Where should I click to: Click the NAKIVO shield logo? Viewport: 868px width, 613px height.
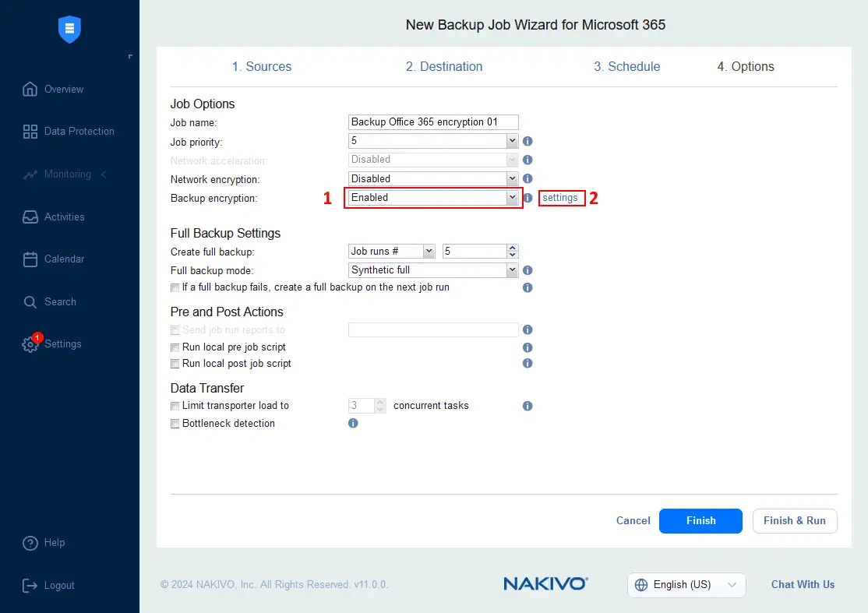click(x=70, y=30)
